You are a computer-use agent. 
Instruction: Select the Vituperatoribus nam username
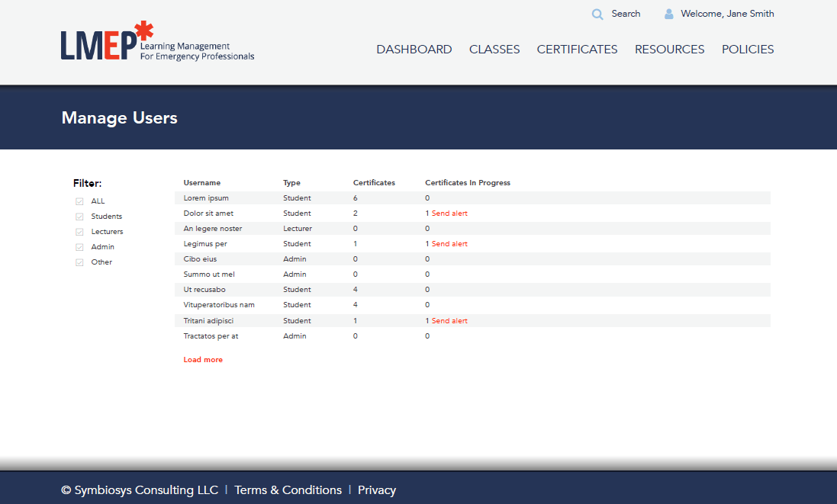coord(219,305)
